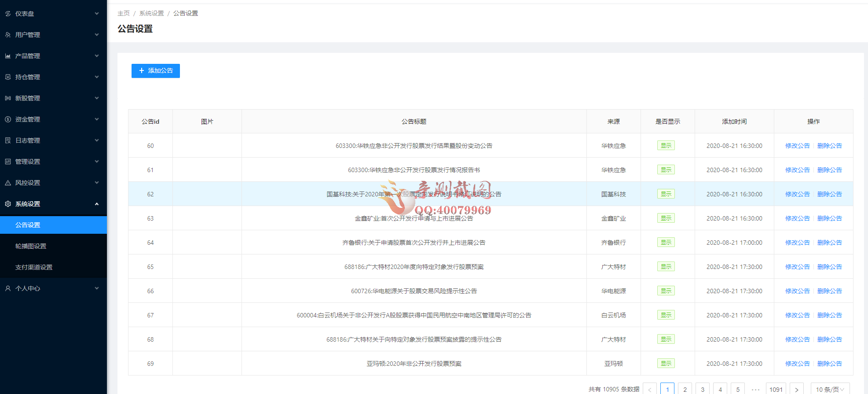Click the warning triangle icon beside 风控设置
This screenshot has height=394, width=868.
tap(8, 183)
